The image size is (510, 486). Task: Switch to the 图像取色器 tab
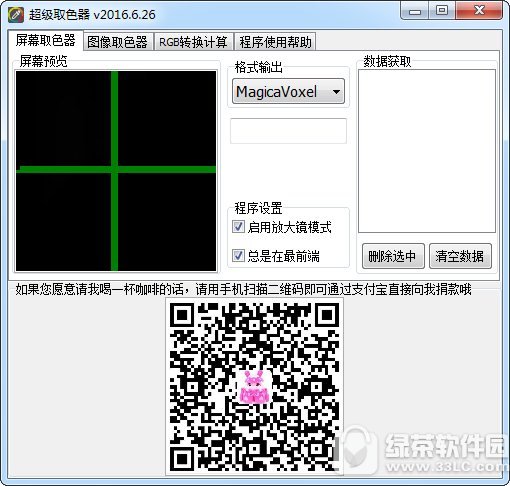(x=118, y=42)
